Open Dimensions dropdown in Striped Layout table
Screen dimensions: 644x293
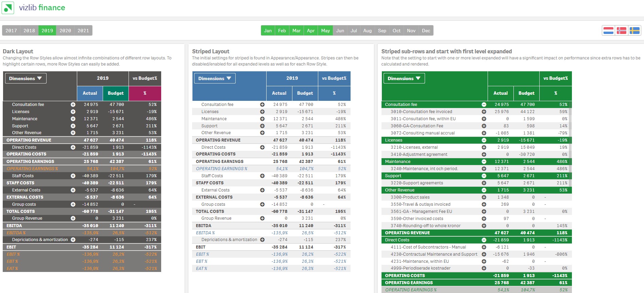tap(215, 78)
